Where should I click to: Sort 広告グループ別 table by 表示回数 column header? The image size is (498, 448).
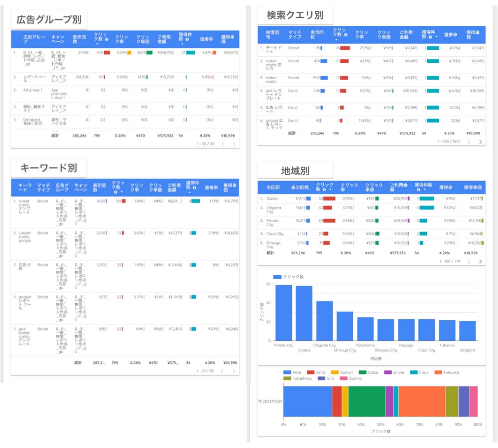click(x=79, y=39)
